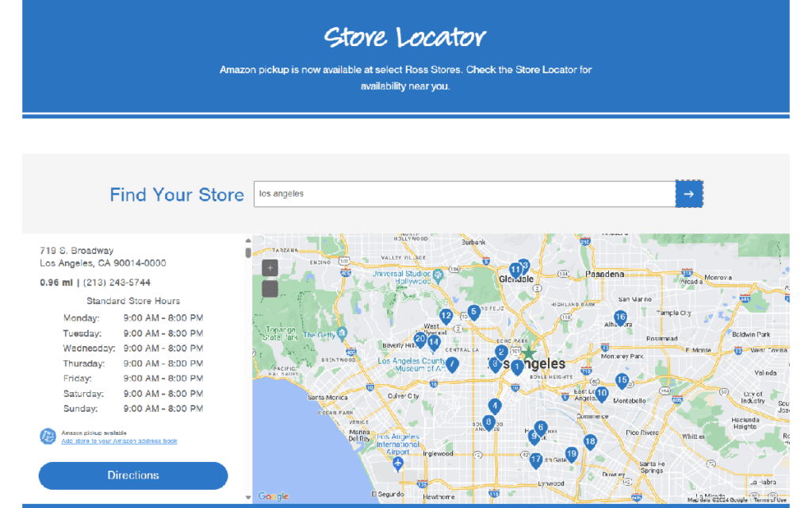Click the zoom out button below plus
812x508 pixels.
[x=270, y=288]
